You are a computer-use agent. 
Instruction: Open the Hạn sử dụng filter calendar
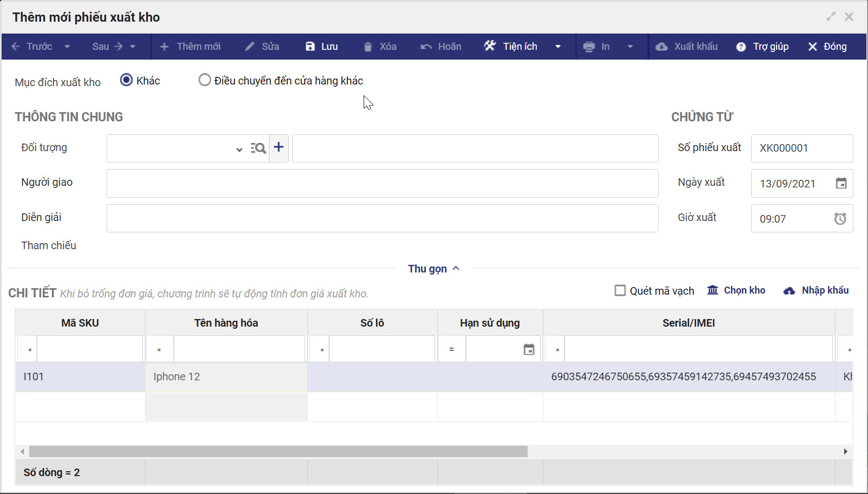coord(529,349)
